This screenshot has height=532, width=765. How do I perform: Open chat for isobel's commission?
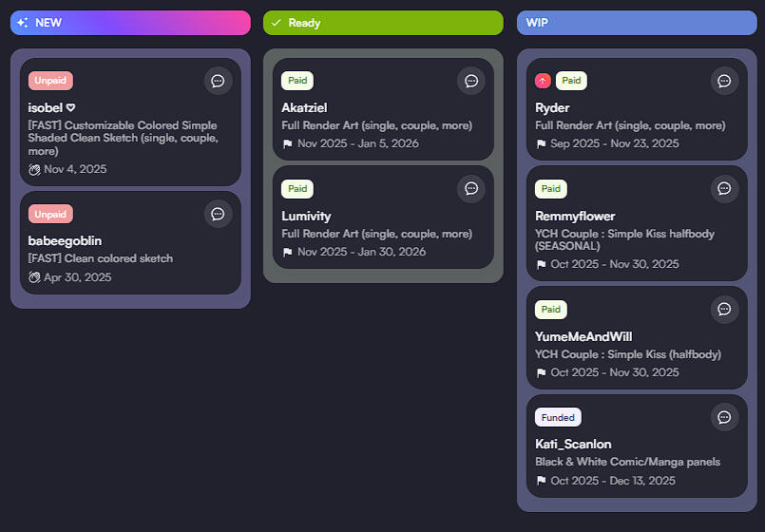218,81
